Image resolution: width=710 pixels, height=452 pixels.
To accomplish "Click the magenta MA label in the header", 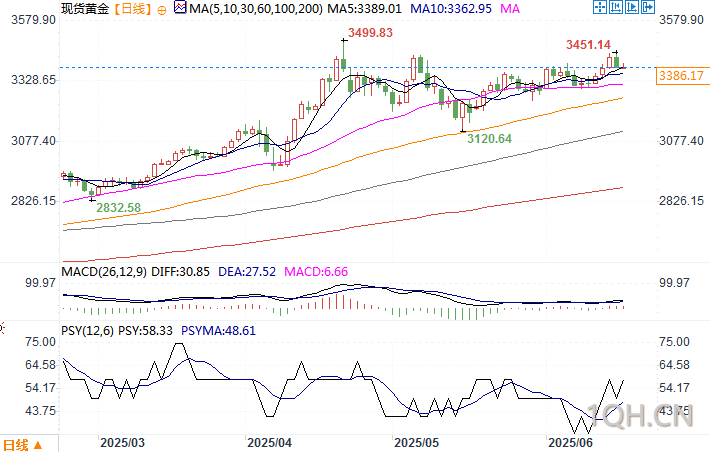I will [x=510, y=9].
